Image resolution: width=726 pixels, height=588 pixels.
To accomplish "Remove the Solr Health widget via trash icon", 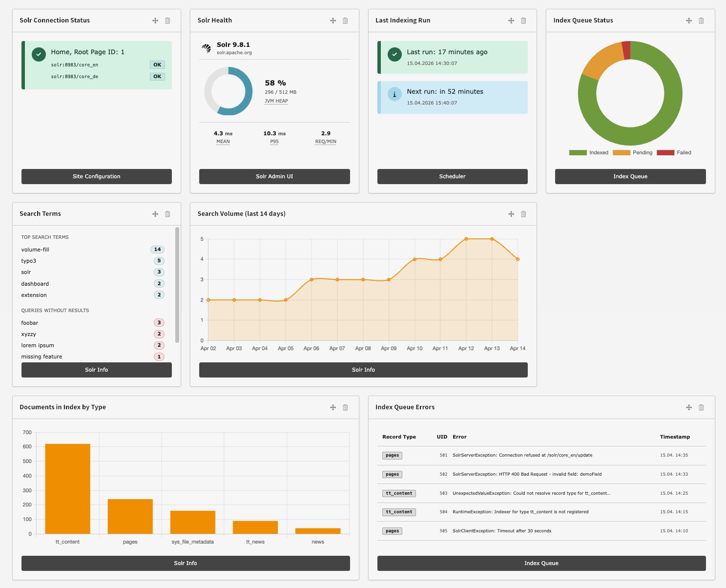I will click(x=345, y=21).
